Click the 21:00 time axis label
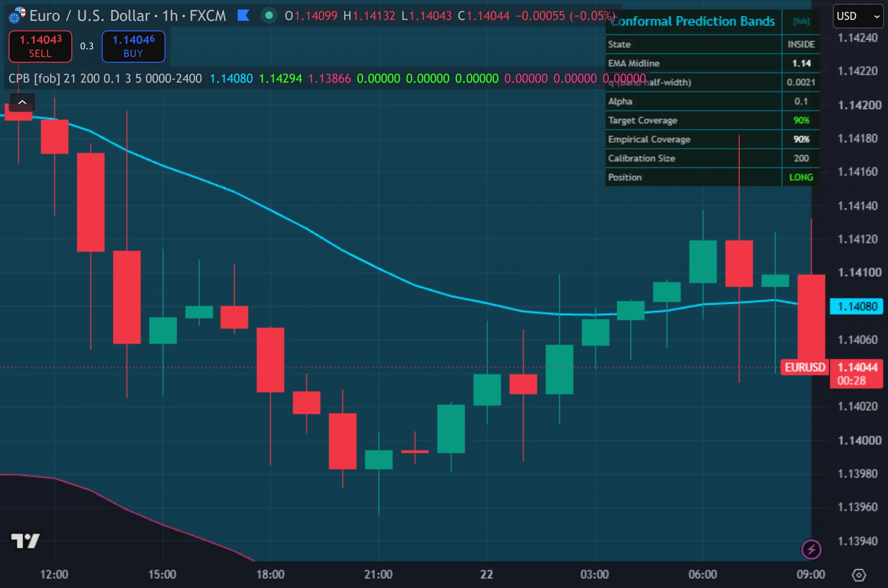 click(378, 575)
